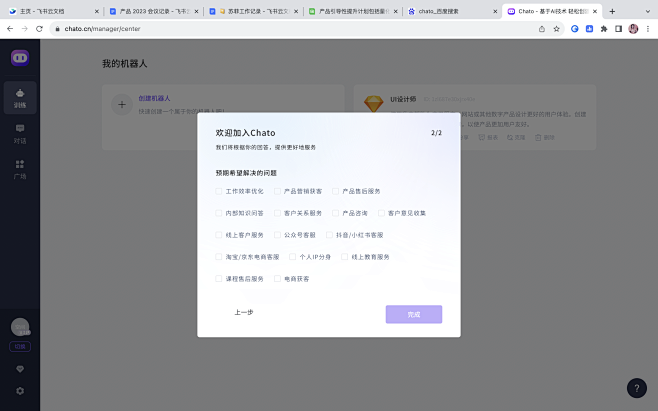Click the 创建机器人 link
This screenshot has width=658, height=411.
(154, 98)
